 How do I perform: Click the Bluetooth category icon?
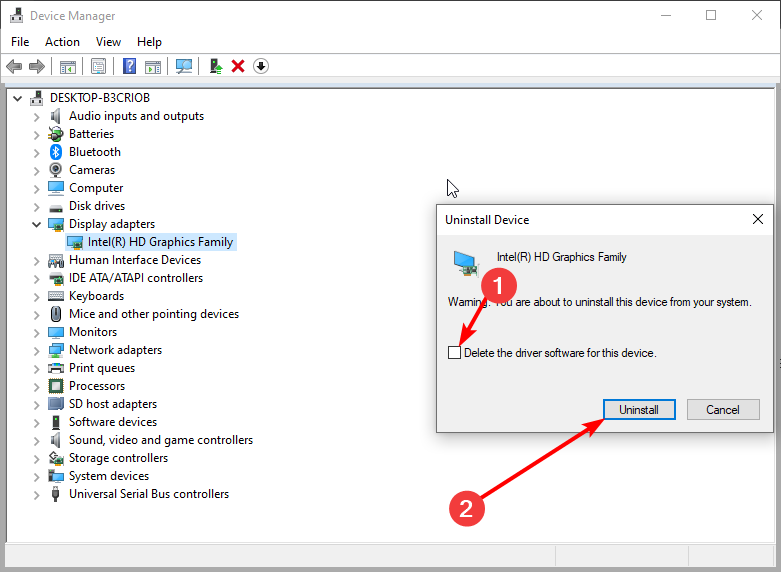coord(56,152)
